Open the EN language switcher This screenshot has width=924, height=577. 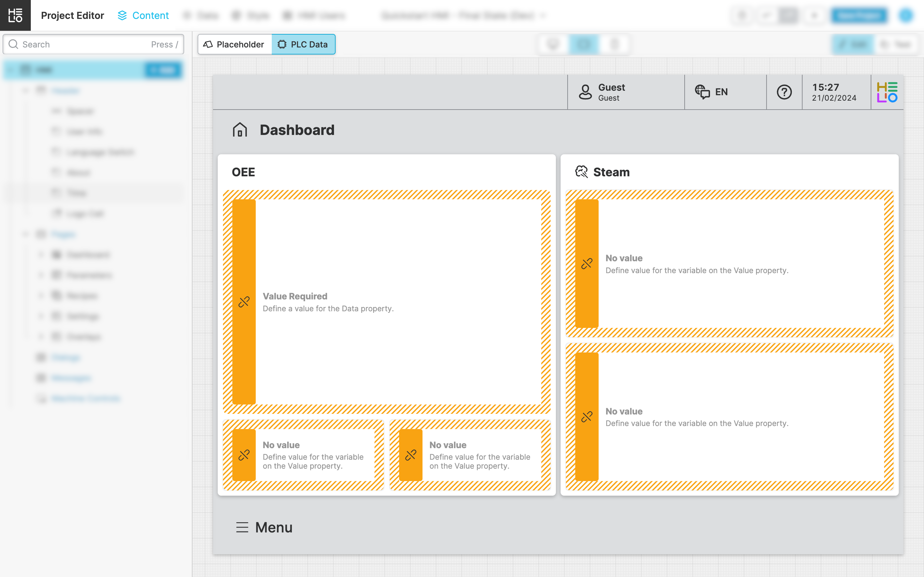coord(721,92)
